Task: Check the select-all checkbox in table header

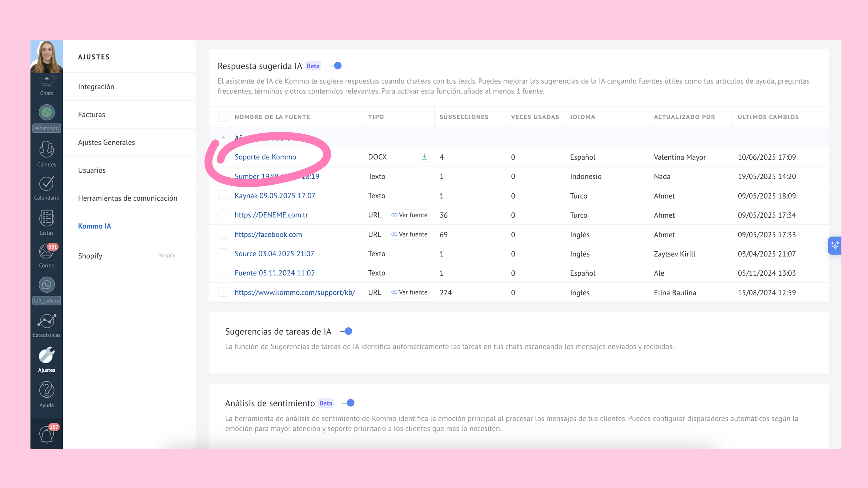Action: pyautogui.click(x=223, y=117)
